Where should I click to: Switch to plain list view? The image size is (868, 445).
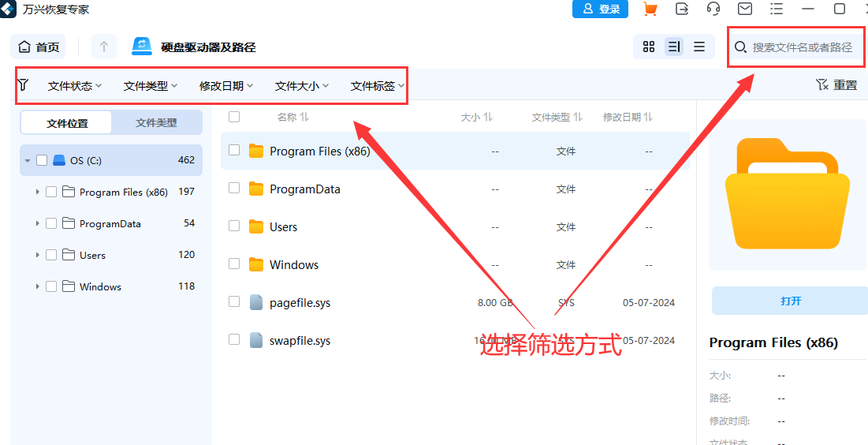(699, 47)
